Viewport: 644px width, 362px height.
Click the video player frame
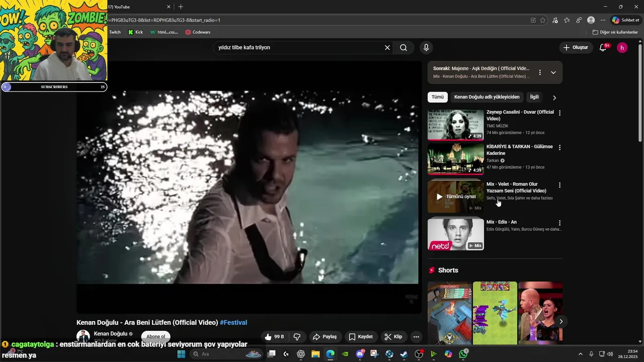(x=249, y=188)
